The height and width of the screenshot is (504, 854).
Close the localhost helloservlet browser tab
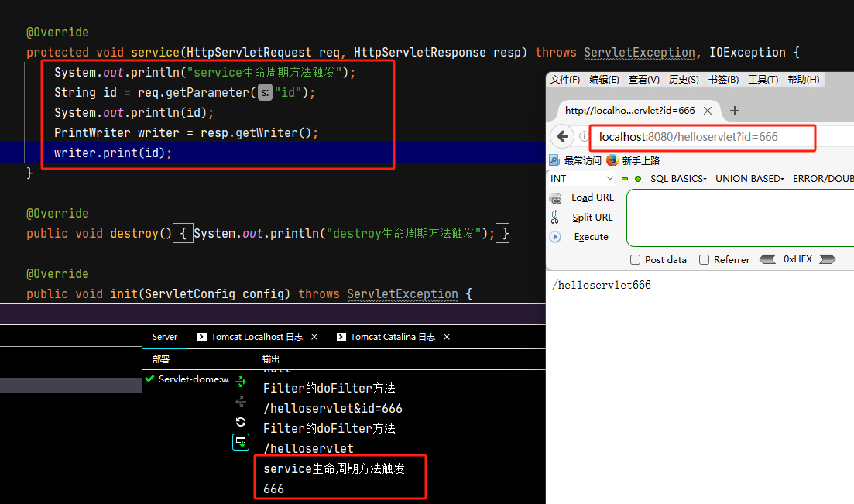[708, 111]
